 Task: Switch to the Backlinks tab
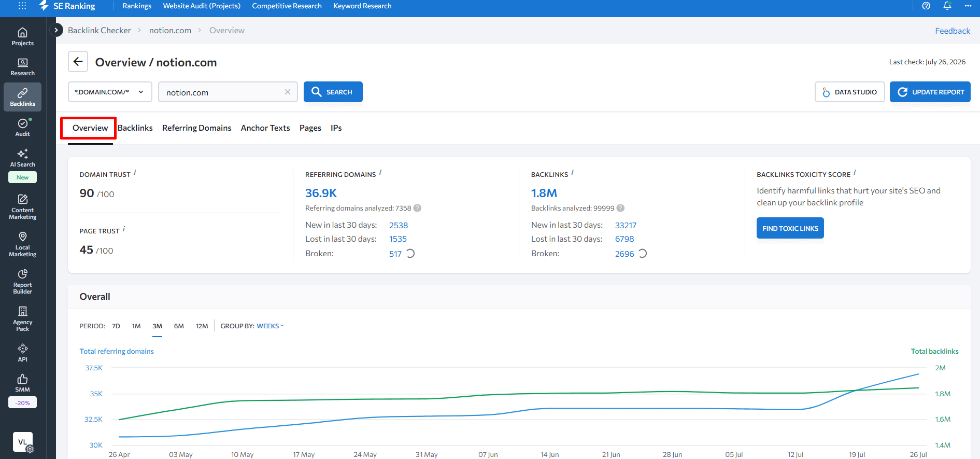tap(135, 128)
